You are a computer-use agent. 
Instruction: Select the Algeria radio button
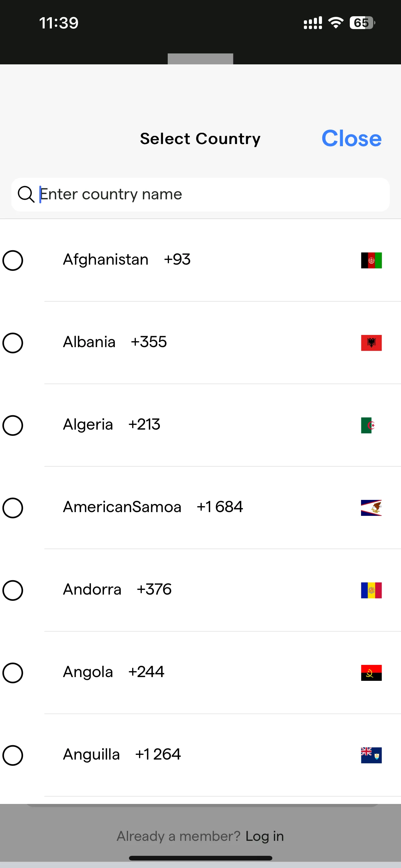coord(13,425)
